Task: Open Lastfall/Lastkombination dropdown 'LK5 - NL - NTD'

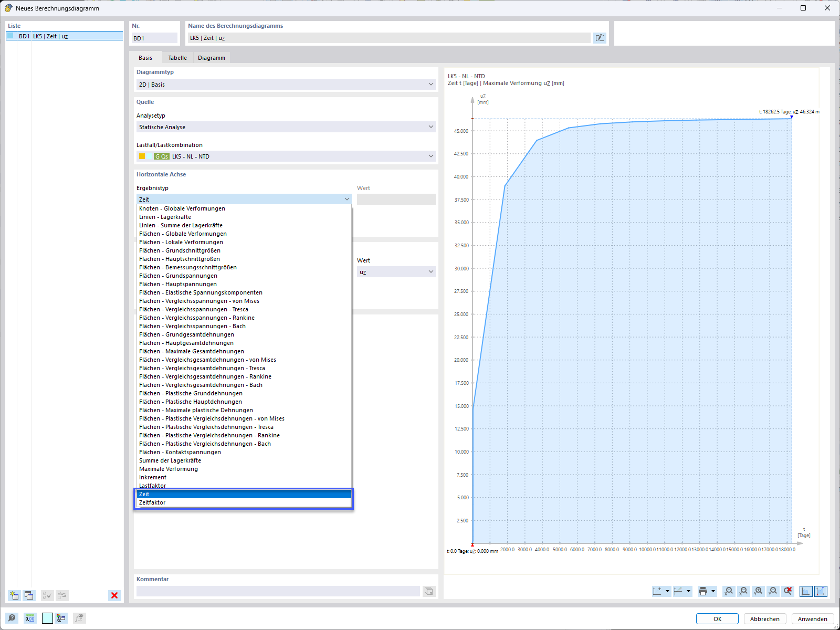Action: click(286, 156)
